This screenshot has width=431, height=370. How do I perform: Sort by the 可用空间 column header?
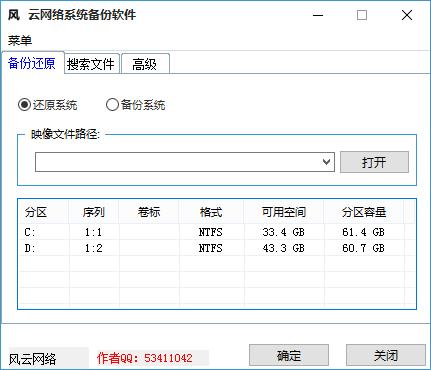[284, 212]
